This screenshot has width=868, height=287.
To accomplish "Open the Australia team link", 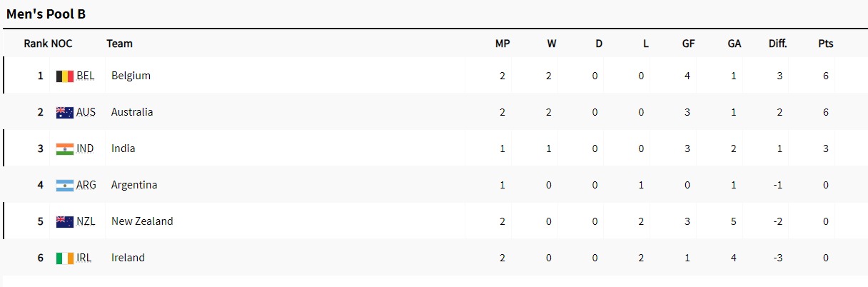I will (132, 112).
